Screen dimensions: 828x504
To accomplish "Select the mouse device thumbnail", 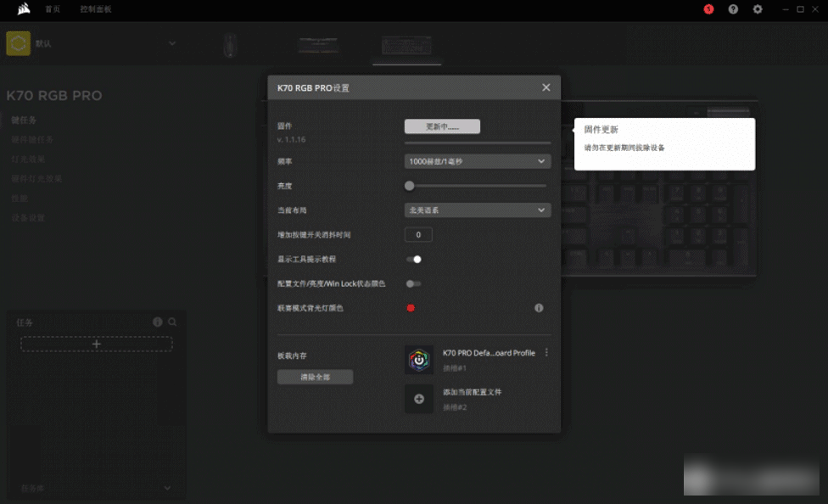I will pyautogui.click(x=230, y=45).
